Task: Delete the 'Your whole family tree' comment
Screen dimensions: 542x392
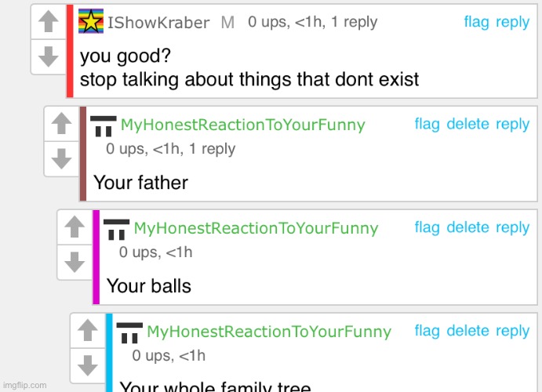Action: tap(467, 331)
